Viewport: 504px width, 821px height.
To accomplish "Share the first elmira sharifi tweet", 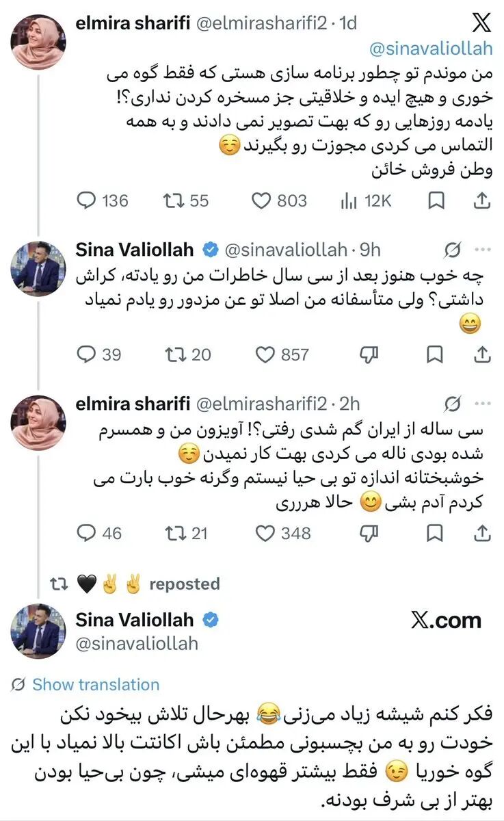I will tap(481, 200).
